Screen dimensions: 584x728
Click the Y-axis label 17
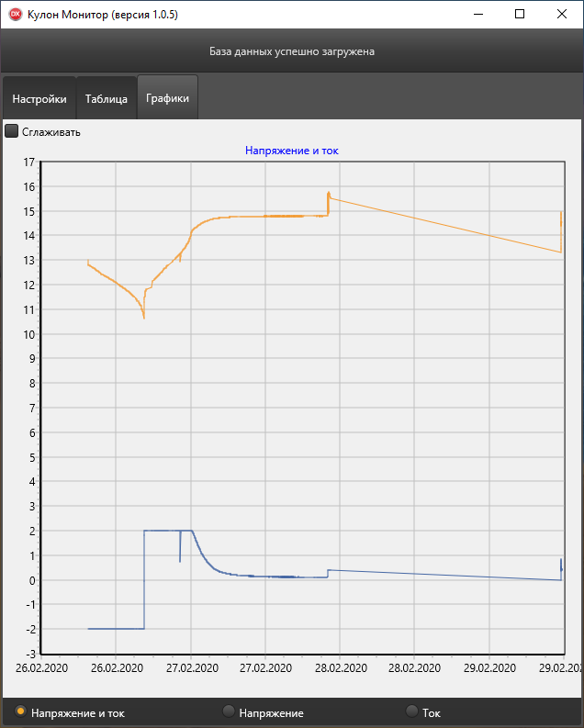click(x=28, y=162)
